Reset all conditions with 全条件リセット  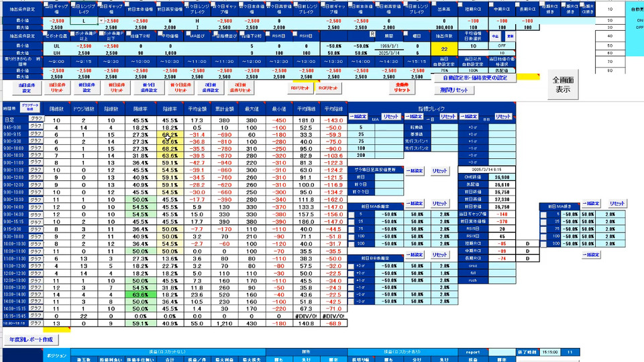402,87
